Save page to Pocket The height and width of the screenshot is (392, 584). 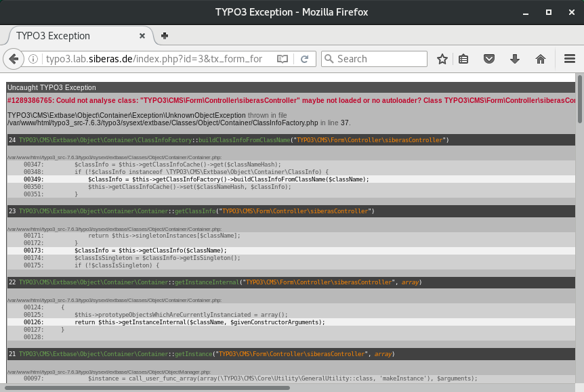[x=488, y=59]
